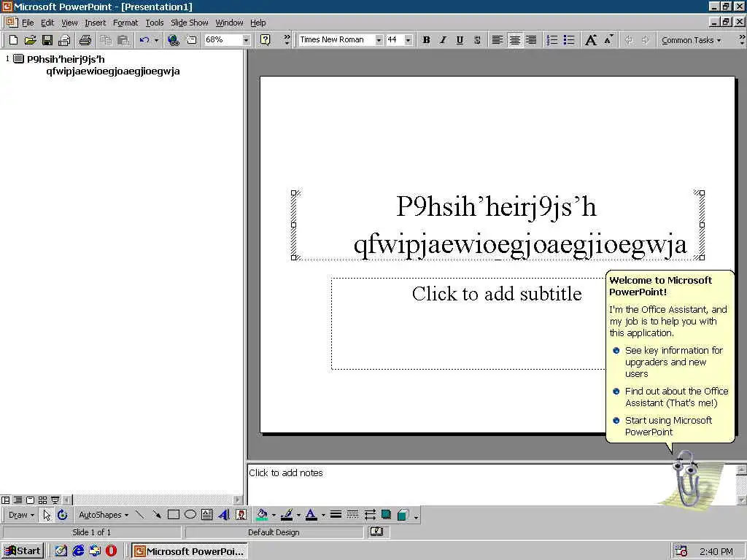Screen dimensions: 747x560
Task: Open the Tools menu
Action: coord(155,23)
